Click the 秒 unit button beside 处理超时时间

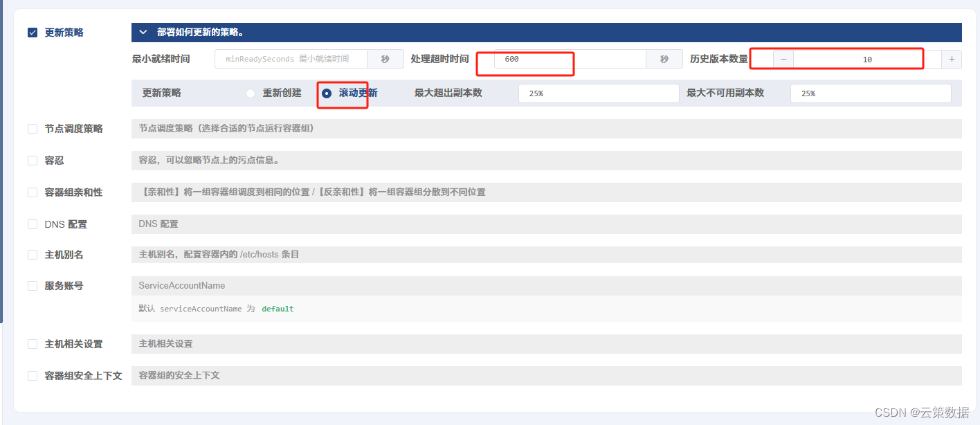pos(664,59)
